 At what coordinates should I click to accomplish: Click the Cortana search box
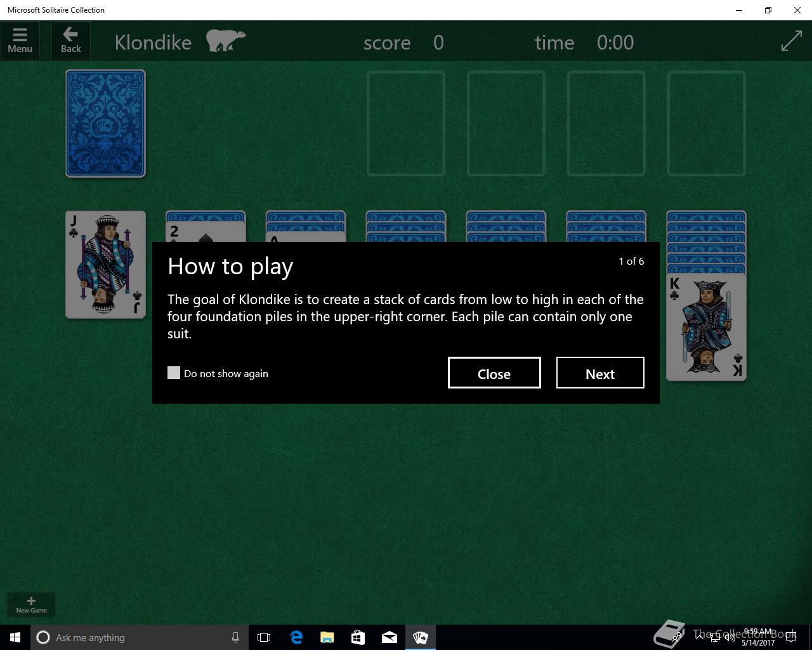click(x=138, y=637)
